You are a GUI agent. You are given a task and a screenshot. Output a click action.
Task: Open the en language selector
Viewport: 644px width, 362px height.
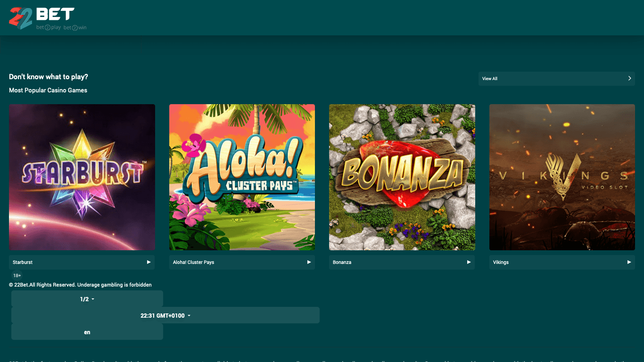[x=87, y=332]
